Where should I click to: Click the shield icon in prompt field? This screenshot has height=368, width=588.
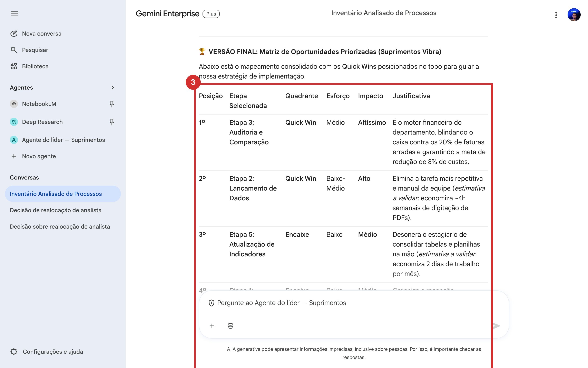coord(211,303)
